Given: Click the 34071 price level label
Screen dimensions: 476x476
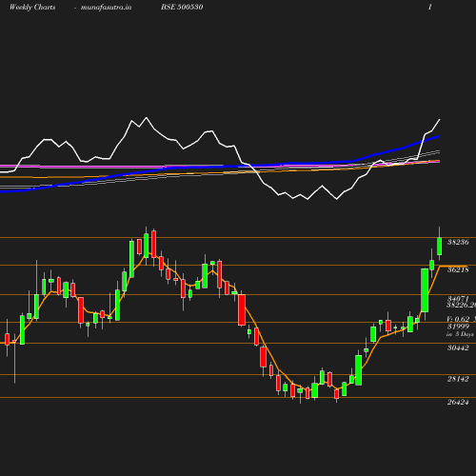Looking at the screenshot, I should (x=458, y=298).
